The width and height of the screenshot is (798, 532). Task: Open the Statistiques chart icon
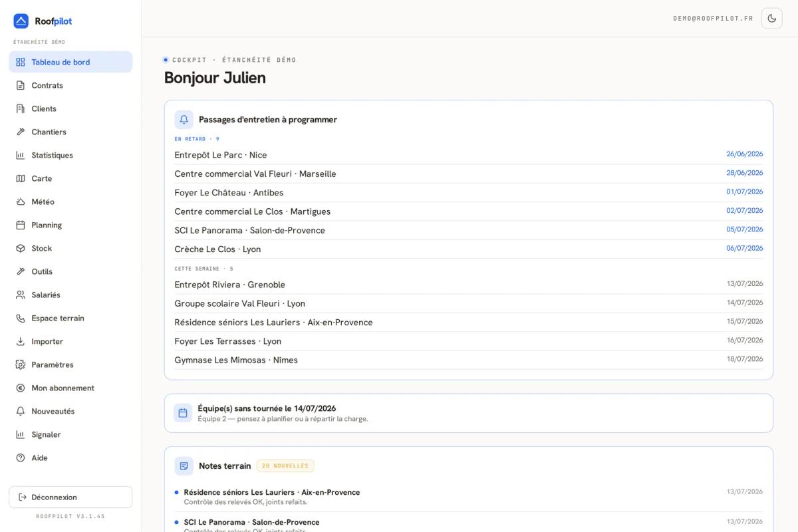pos(21,155)
